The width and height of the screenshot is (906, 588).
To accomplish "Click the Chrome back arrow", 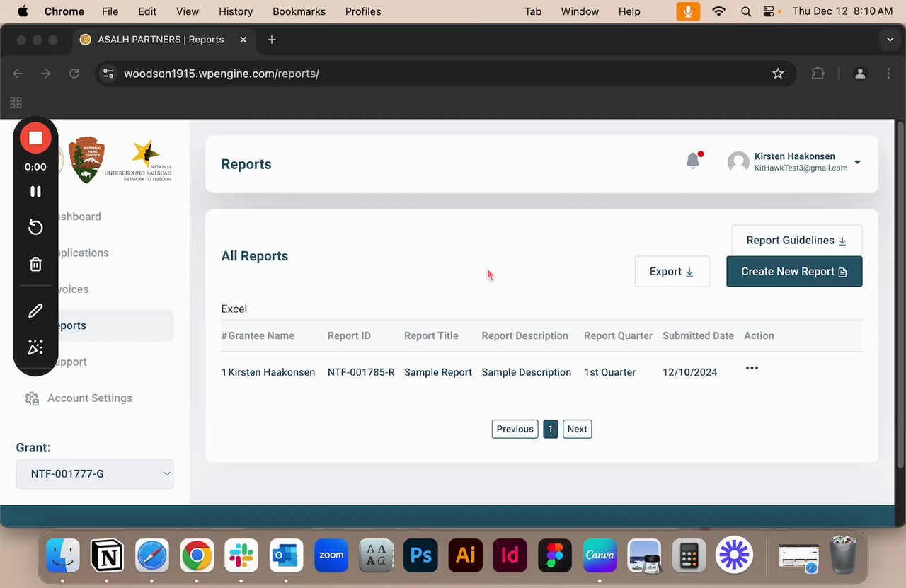I will pyautogui.click(x=18, y=74).
